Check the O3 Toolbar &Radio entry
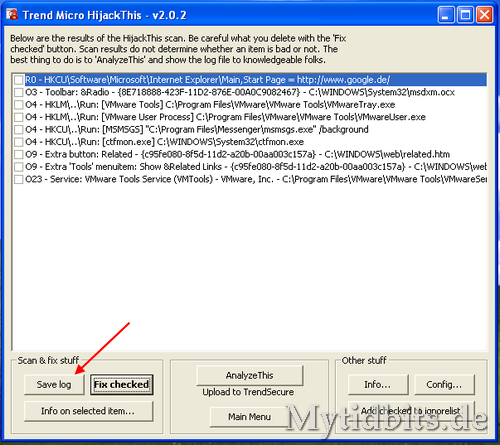This screenshot has height=445, width=500. (x=19, y=92)
